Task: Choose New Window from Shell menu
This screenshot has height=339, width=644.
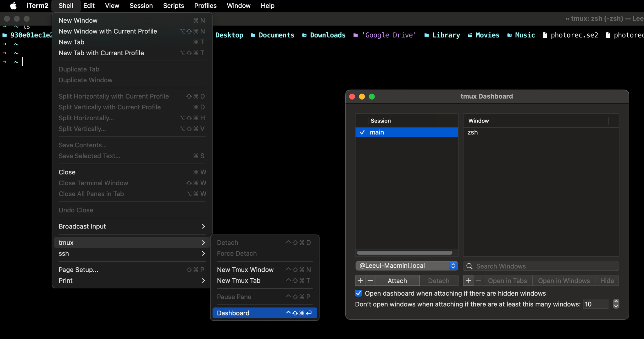Action: pos(132,20)
